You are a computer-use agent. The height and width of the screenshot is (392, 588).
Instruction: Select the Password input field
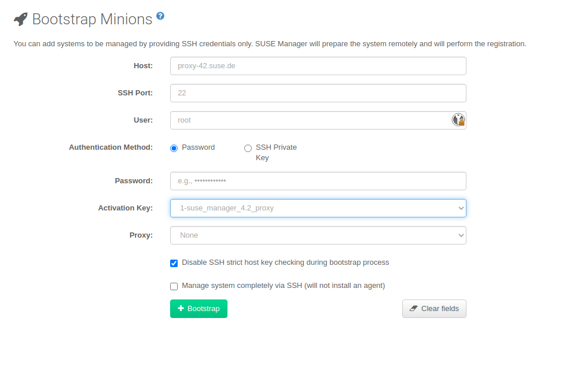(318, 180)
